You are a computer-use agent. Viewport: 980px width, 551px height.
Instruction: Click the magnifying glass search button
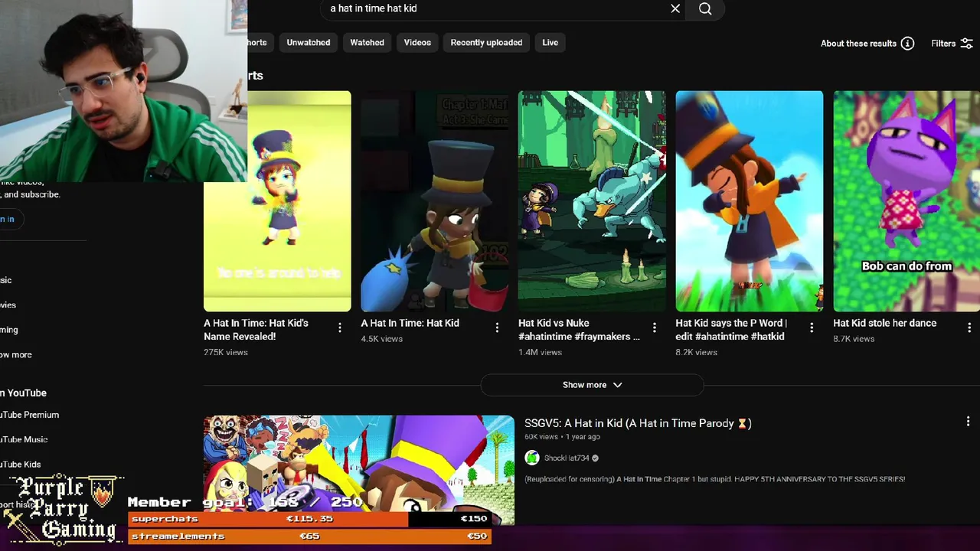pyautogui.click(x=705, y=8)
